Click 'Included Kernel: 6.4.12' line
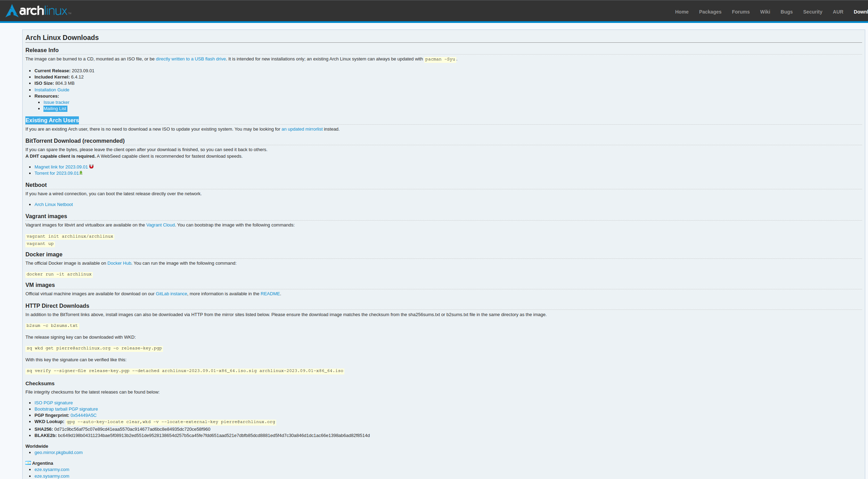Image resolution: width=868 pixels, height=479 pixels. [59, 77]
